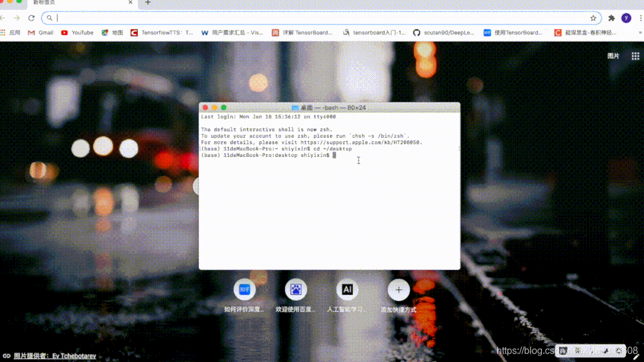Click the Terminal prompt cursor line
644x362 pixels.
269,155
